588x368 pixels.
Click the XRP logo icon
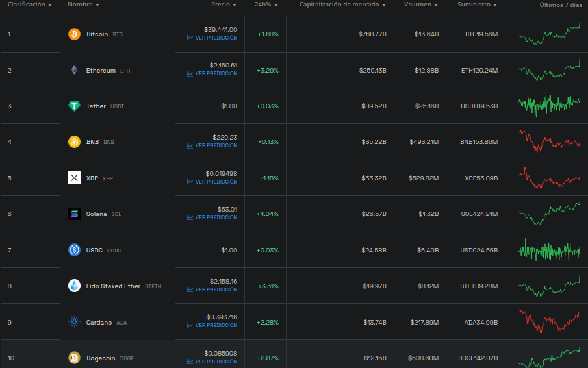74,178
